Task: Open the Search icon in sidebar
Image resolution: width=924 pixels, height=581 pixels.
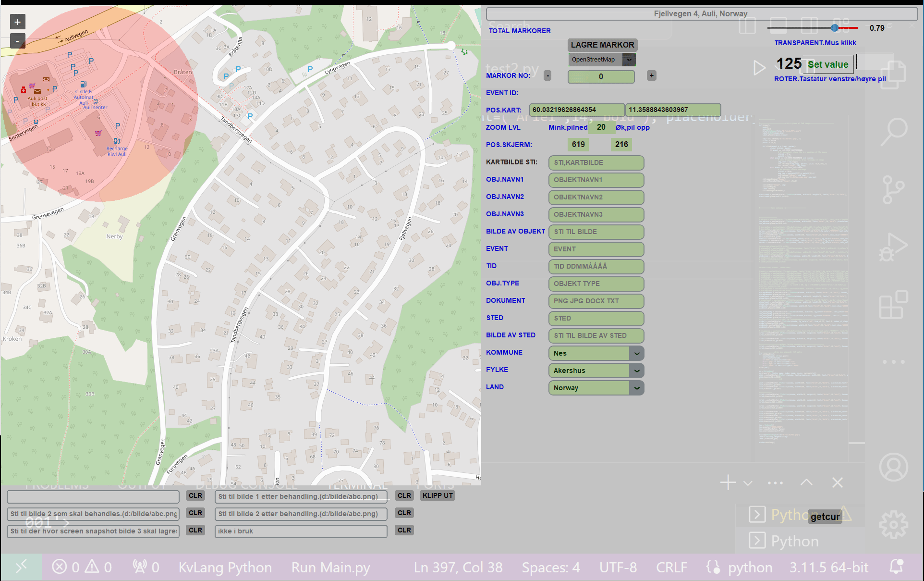Action: [x=893, y=131]
